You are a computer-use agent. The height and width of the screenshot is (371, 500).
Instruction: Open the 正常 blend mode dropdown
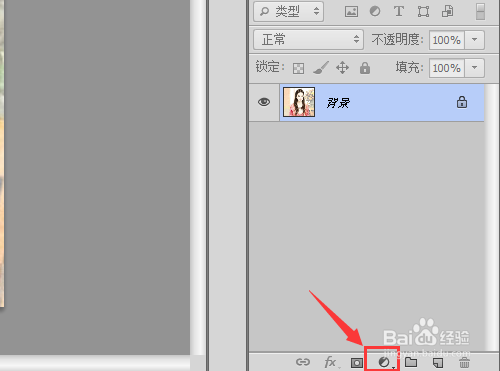pos(308,40)
